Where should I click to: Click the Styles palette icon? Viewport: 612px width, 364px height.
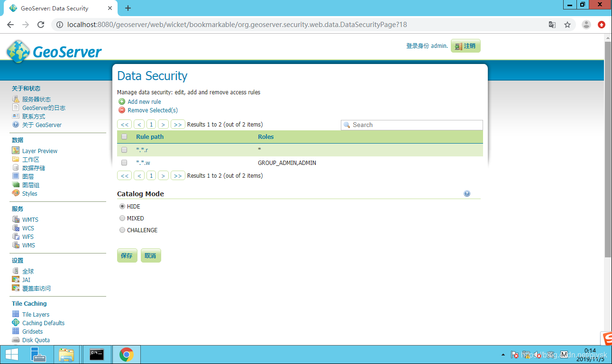click(x=16, y=193)
